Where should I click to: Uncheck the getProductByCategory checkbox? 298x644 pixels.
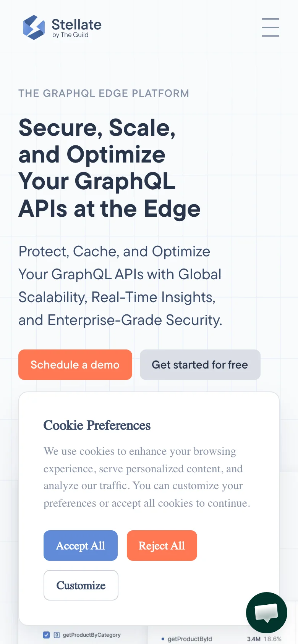click(x=46, y=635)
